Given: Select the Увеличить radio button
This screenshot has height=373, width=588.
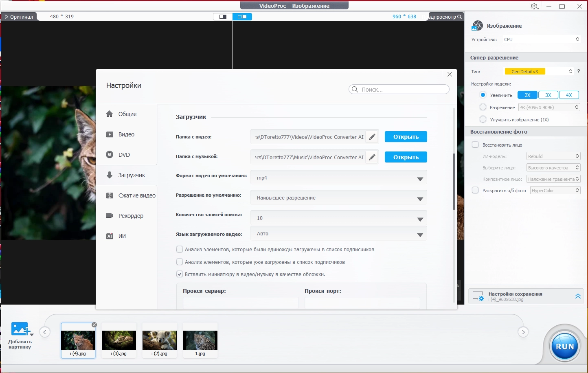Looking at the screenshot, I should (x=483, y=95).
